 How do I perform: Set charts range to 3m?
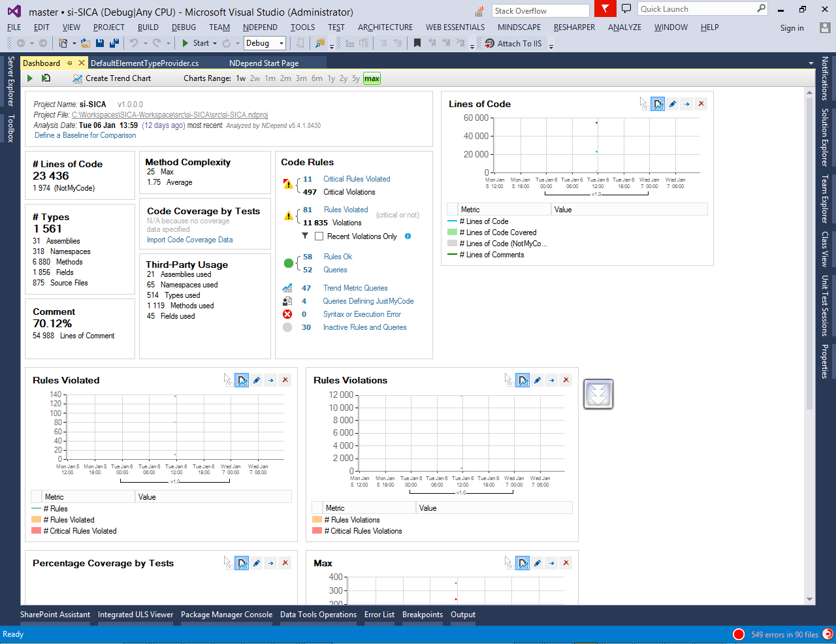[301, 78]
